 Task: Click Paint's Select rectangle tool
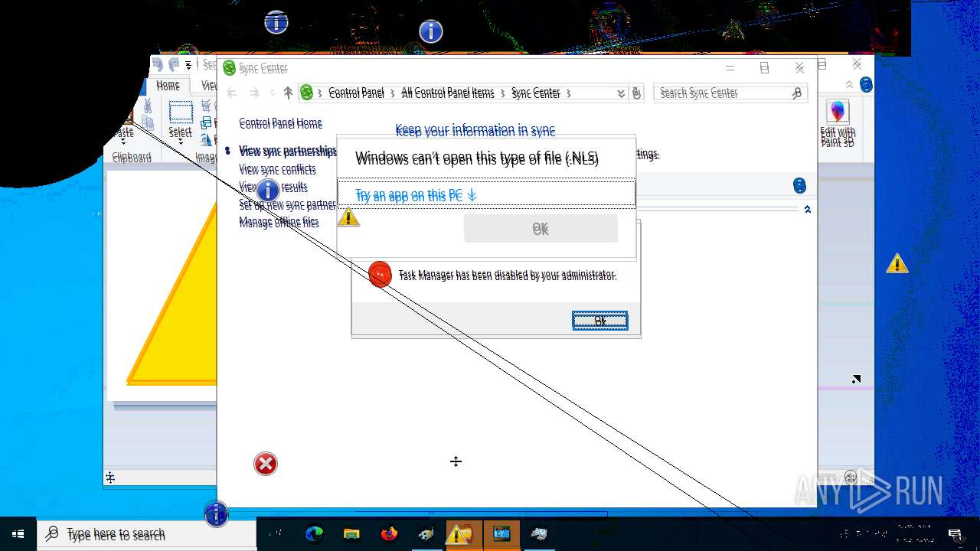click(181, 112)
